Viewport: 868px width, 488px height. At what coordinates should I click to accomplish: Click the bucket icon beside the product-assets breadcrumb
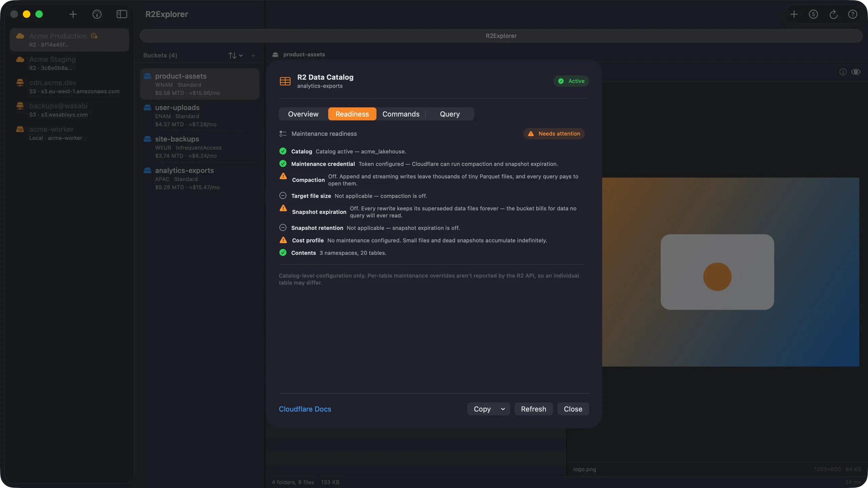pos(275,55)
